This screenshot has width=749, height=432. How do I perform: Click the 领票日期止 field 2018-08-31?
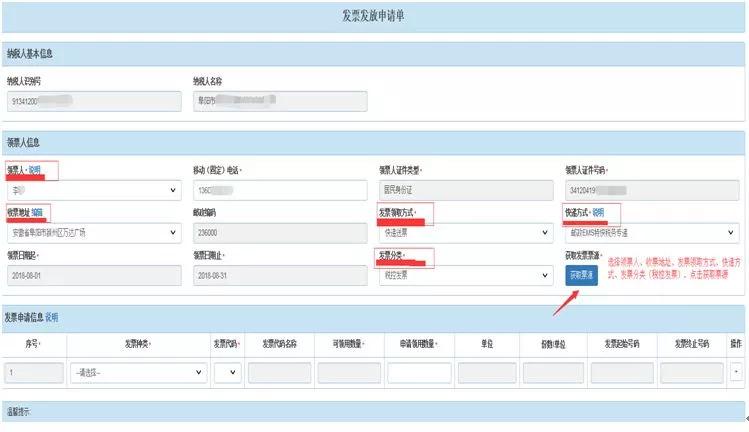tap(280, 276)
